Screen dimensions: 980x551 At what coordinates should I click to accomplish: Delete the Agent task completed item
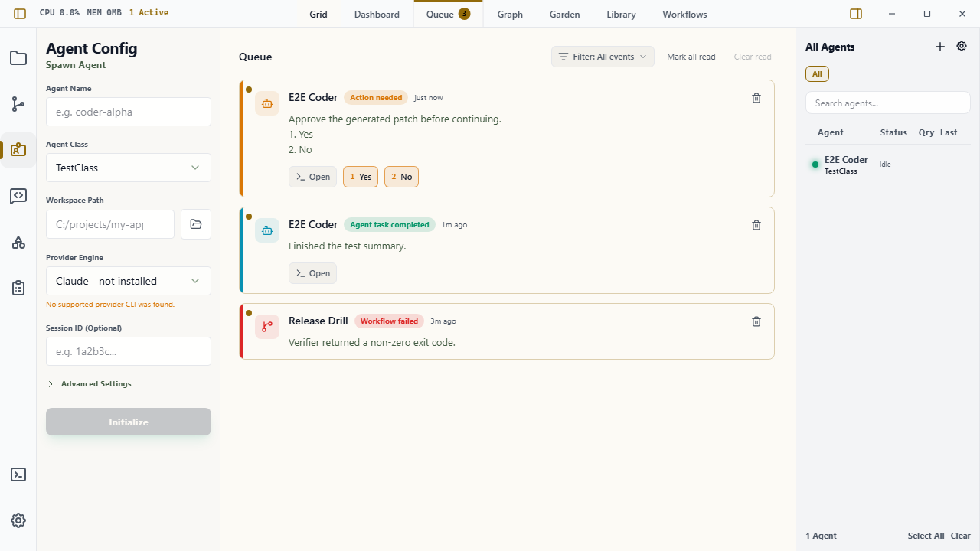pos(756,225)
